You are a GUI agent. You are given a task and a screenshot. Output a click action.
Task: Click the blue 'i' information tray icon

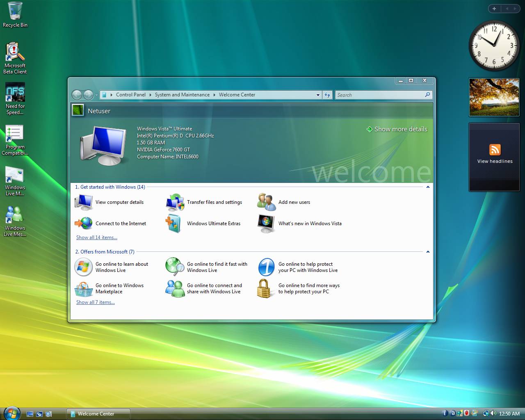click(445, 413)
